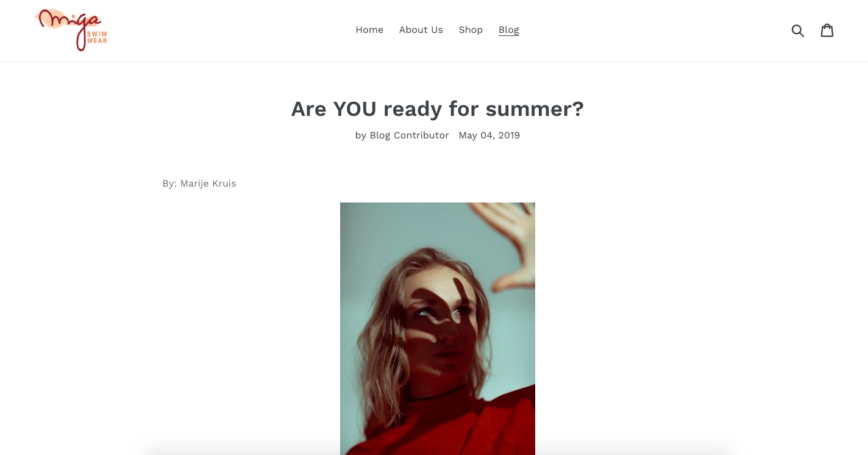Open the About Us page
The height and width of the screenshot is (455, 868).
tap(421, 30)
